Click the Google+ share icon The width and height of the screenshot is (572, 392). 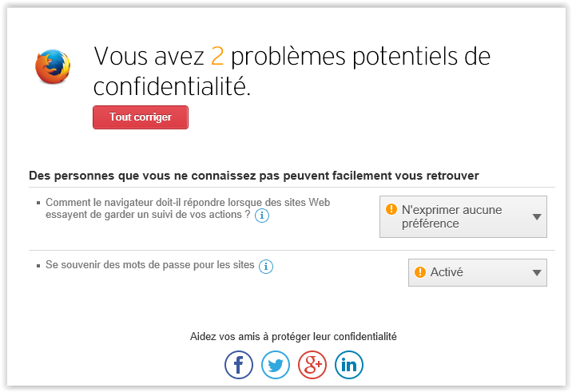(x=312, y=366)
